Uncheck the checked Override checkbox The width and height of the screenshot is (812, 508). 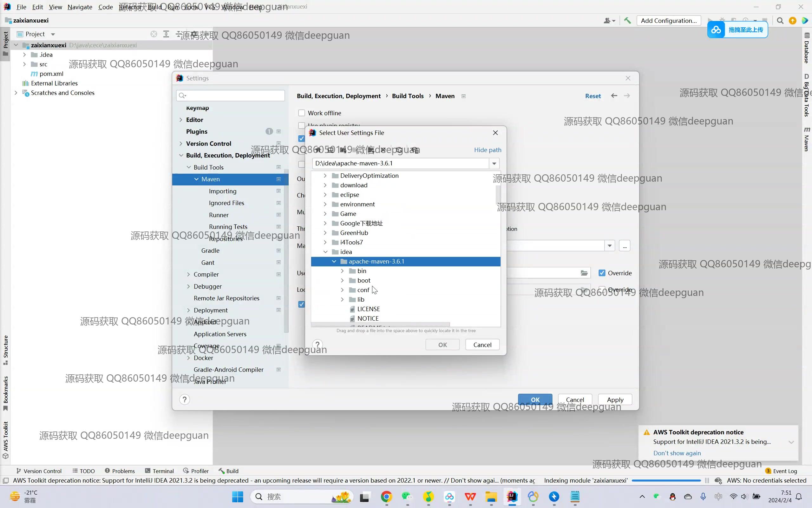(602, 273)
